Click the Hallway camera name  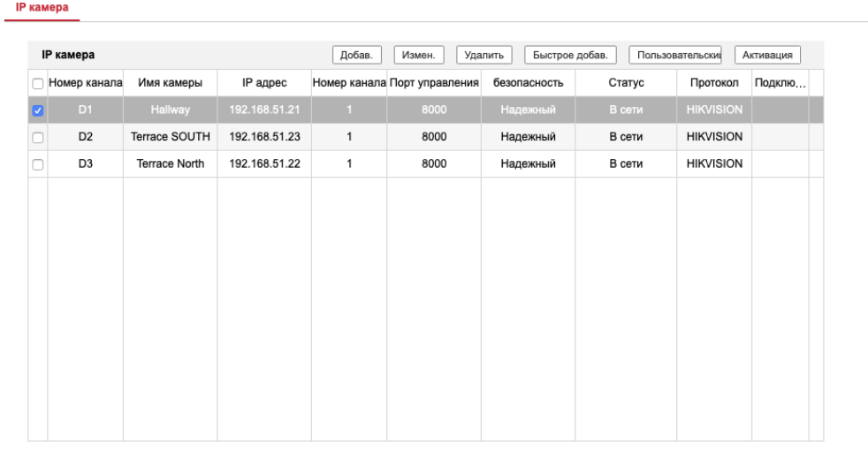click(x=170, y=110)
